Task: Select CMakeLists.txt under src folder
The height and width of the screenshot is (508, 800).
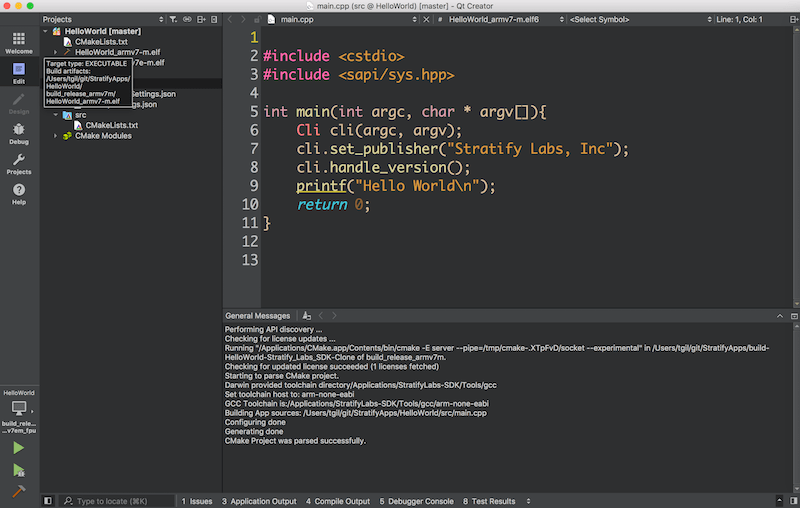Action: (112, 125)
